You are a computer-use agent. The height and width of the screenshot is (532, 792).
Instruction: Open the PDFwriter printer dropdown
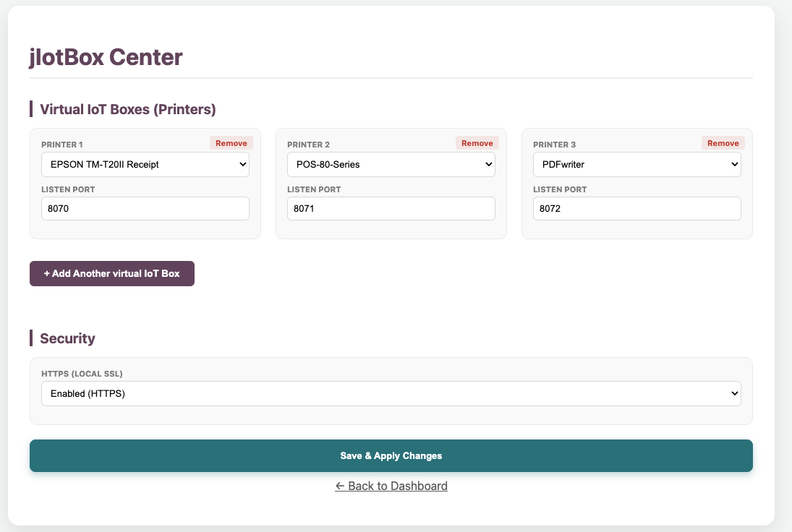[637, 165]
